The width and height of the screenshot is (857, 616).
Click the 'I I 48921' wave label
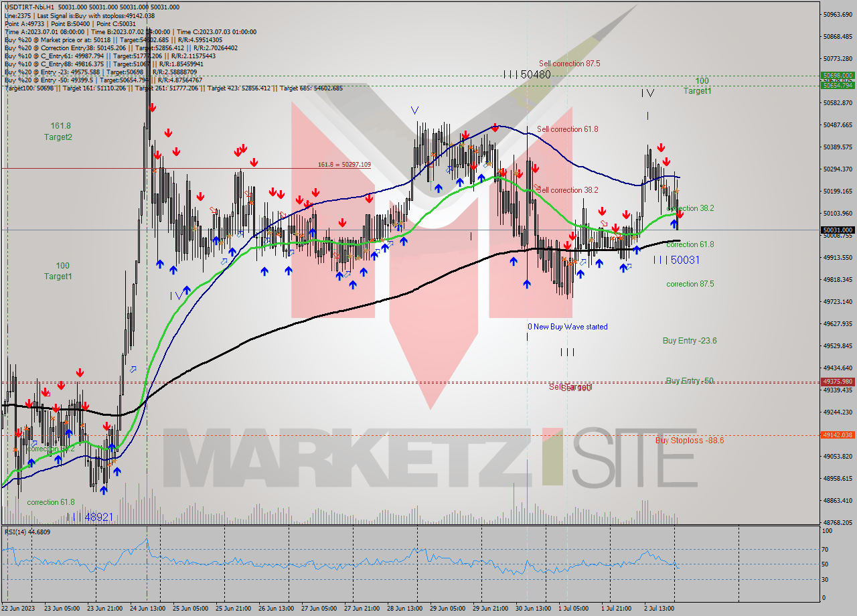[90, 517]
